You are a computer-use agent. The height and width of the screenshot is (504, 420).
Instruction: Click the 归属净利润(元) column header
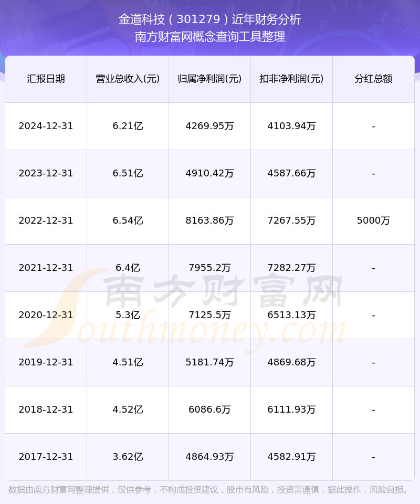[209, 79]
